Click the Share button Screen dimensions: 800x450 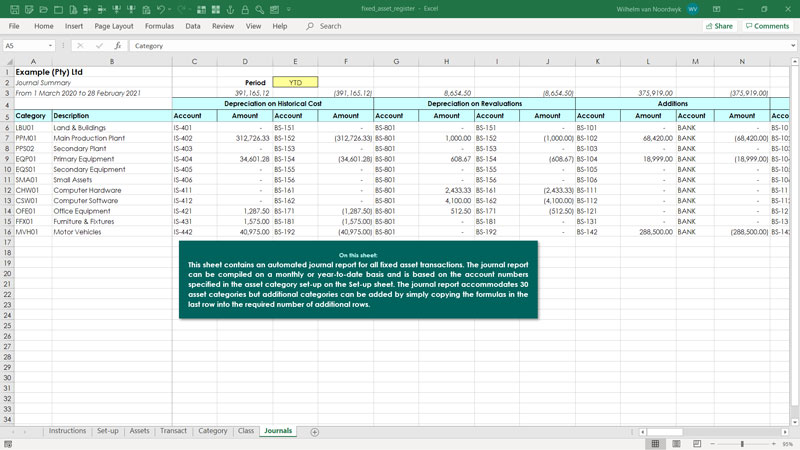coord(719,26)
